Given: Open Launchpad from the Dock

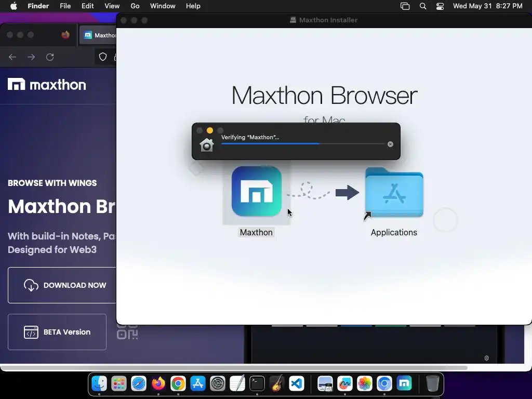Looking at the screenshot, I should pyautogui.click(x=119, y=384).
